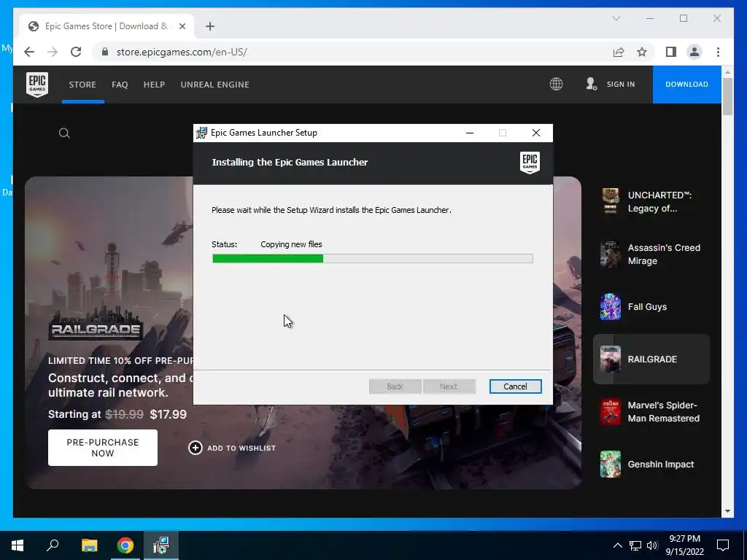Image resolution: width=747 pixels, height=560 pixels.
Task: Click ADD TO WISHLIST text
Action: pyautogui.click(x=241, y=448)
